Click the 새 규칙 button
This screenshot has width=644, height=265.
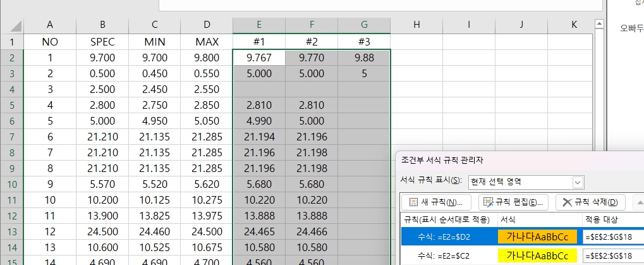pyautogui.click(x=436, y=202)
